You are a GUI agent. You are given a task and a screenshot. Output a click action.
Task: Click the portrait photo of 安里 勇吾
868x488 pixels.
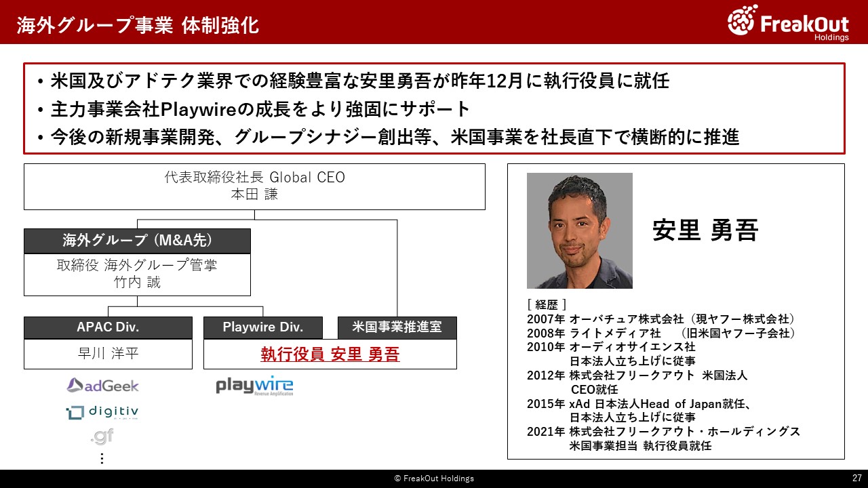[580, 230]
